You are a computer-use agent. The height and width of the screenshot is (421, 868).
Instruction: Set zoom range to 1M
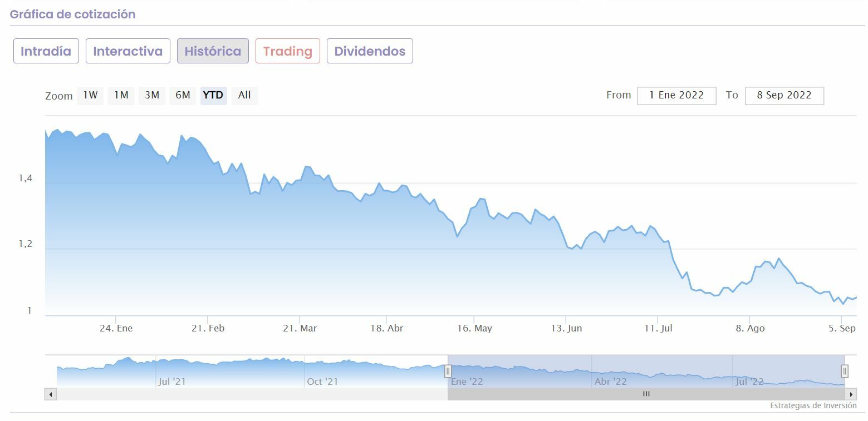[x=121, y=95]
